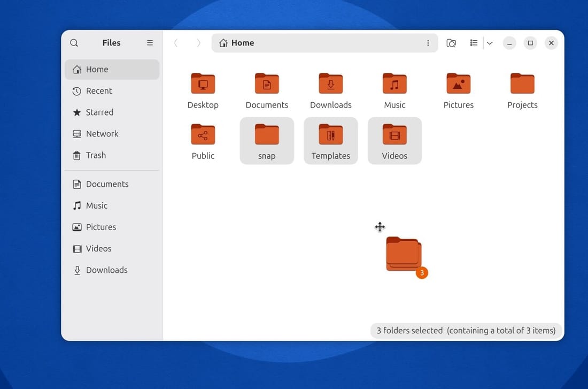Viewport: 588px width, 389px height.
Task: Open Recent in the sidebar
Action: (x=112, y=91)
